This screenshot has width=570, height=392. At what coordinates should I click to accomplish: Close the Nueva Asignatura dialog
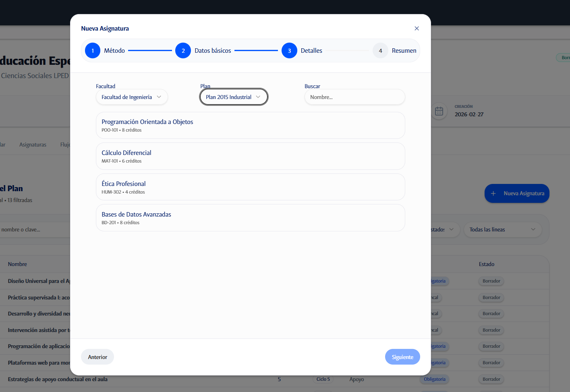(417, 28)
